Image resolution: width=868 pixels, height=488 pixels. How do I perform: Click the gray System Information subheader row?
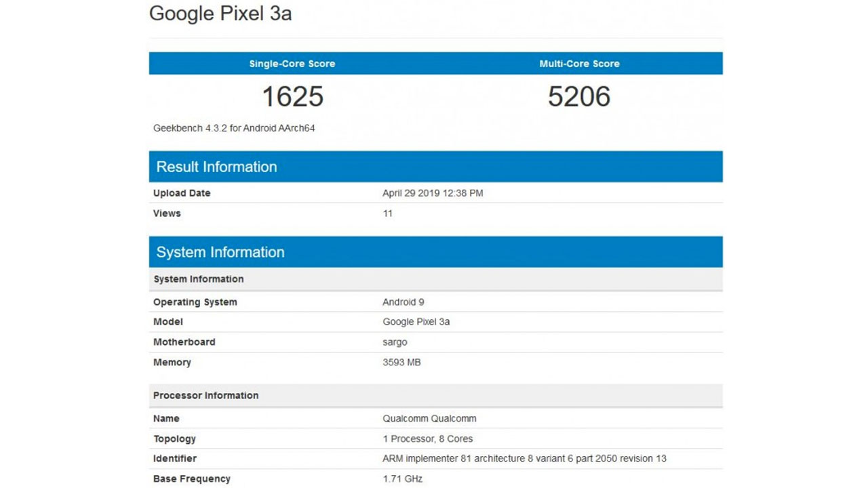436,279
